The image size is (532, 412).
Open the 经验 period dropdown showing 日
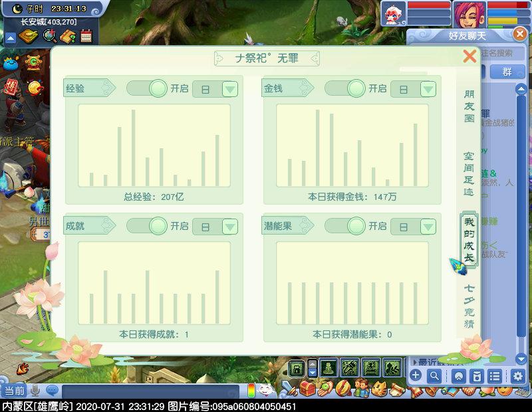215,89
